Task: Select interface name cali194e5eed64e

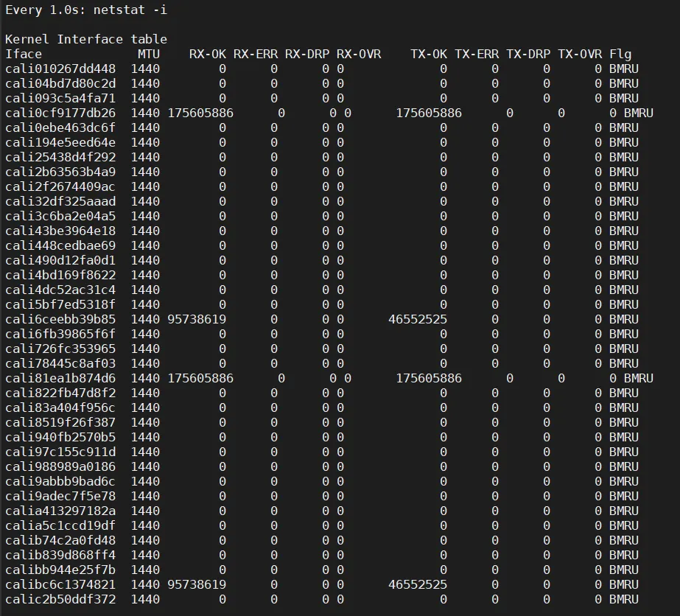Action: [60, 143]
